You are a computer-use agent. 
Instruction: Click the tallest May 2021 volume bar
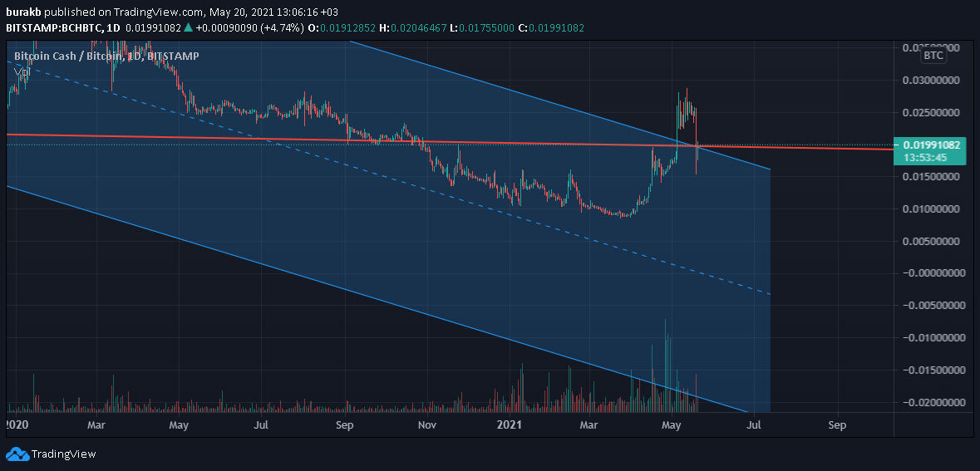click(x=665, y=366)
